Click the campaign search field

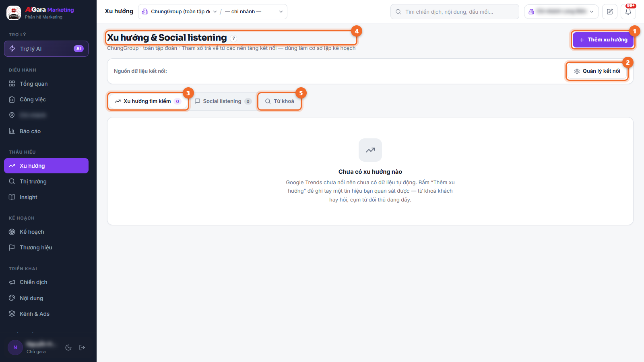click(x=455, y=12)
